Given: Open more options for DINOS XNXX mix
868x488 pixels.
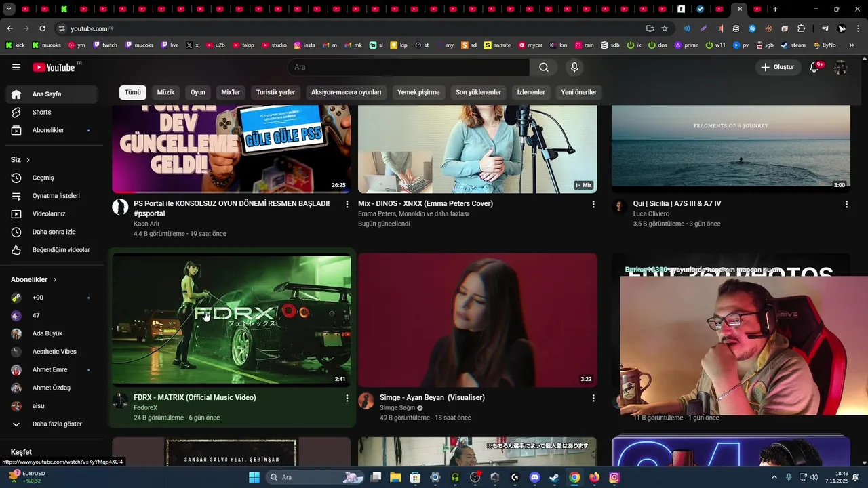Looking at the screenshot, I should coord(593,204).
